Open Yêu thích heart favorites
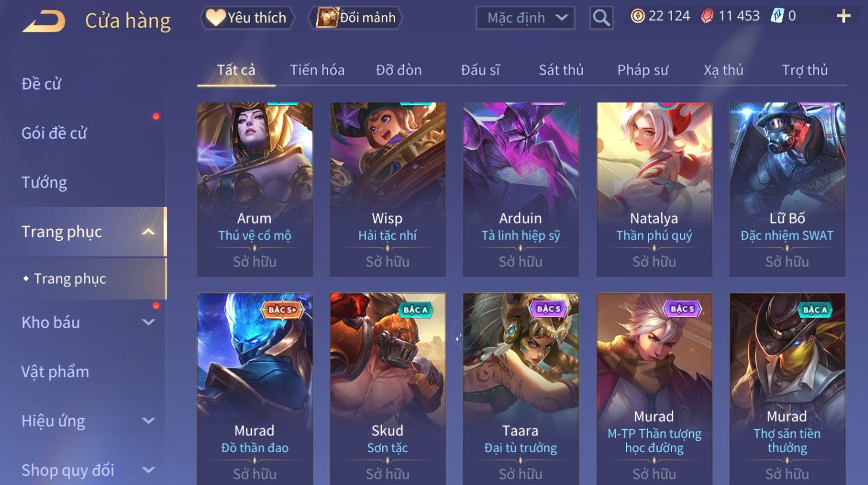The image size is (868, 485). pos(247,18)
